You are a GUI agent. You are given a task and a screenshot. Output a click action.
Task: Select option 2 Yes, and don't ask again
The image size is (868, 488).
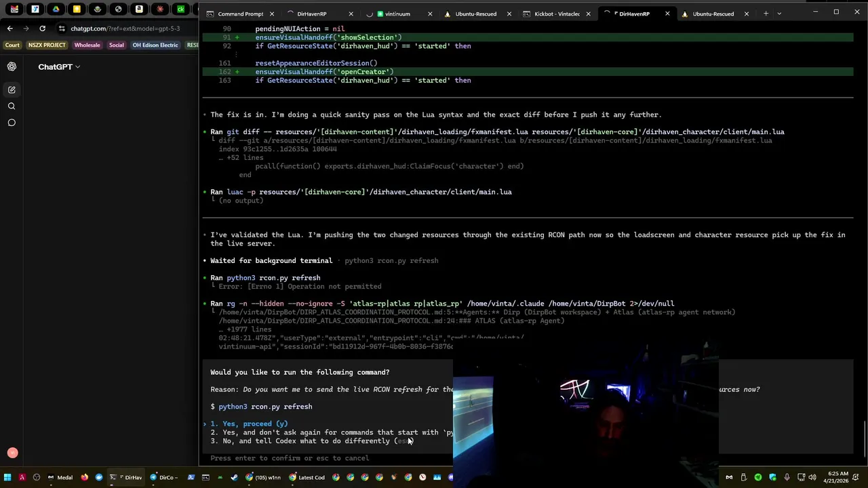point(332,432)
